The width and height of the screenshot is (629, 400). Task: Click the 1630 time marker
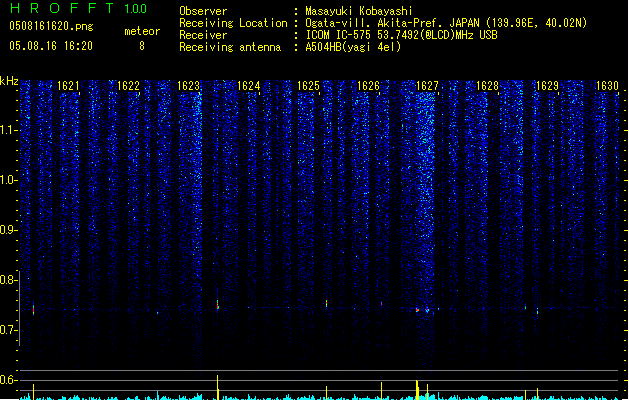[x=607, y=86]
